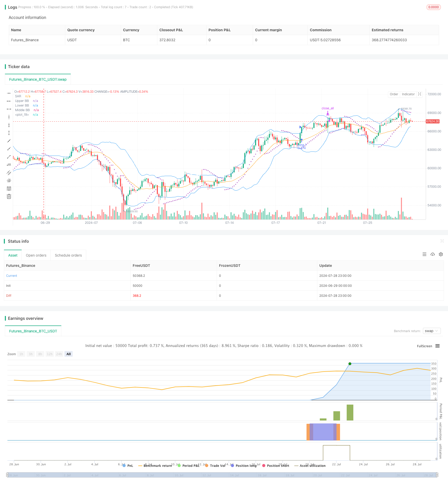
Task: Select the horizontal segment drawing tool
Action: [9, 109]
